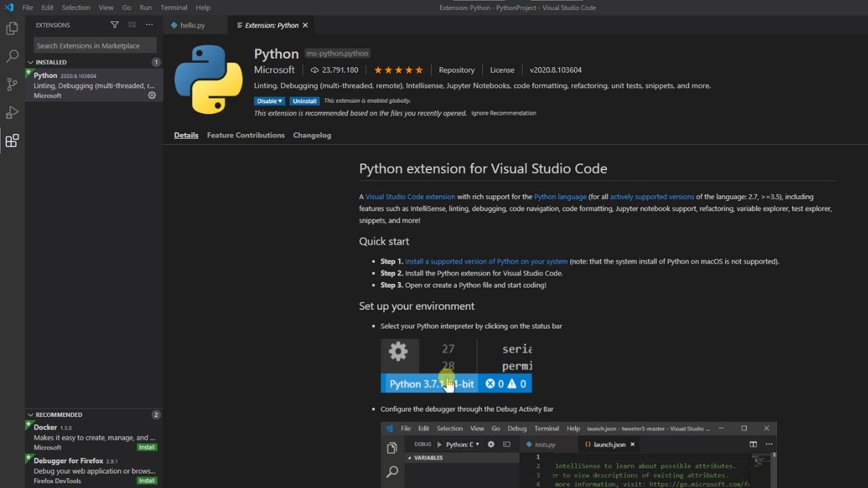The width and height of the screenshot is (868, 488).
Task: Open the License link
Action: point(502,70)
